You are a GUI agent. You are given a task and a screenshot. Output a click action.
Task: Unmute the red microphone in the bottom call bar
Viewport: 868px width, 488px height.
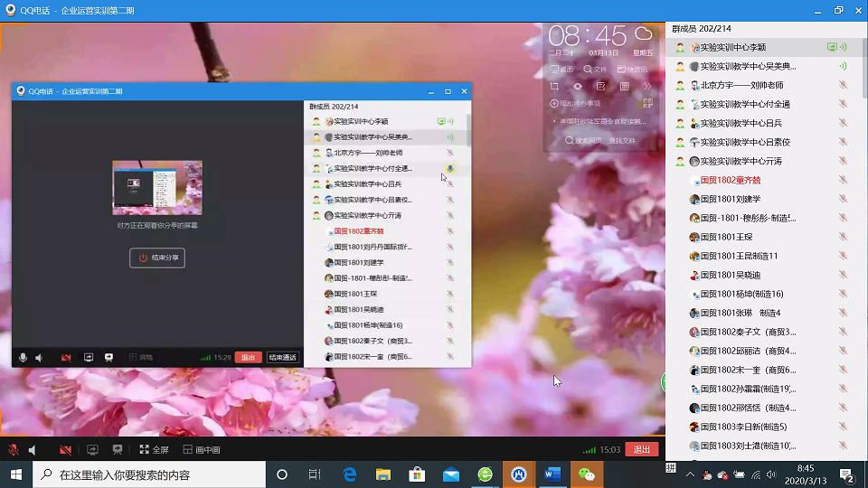14,449
